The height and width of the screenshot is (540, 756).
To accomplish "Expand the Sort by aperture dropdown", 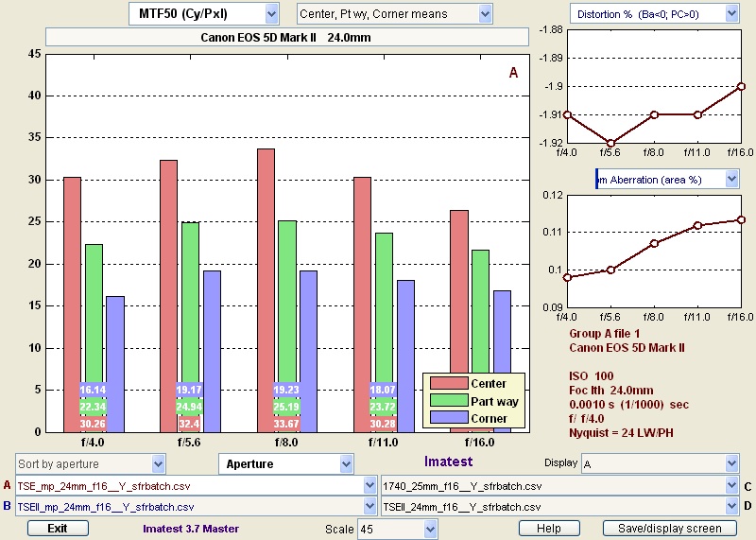I will [x=91, y=464].
